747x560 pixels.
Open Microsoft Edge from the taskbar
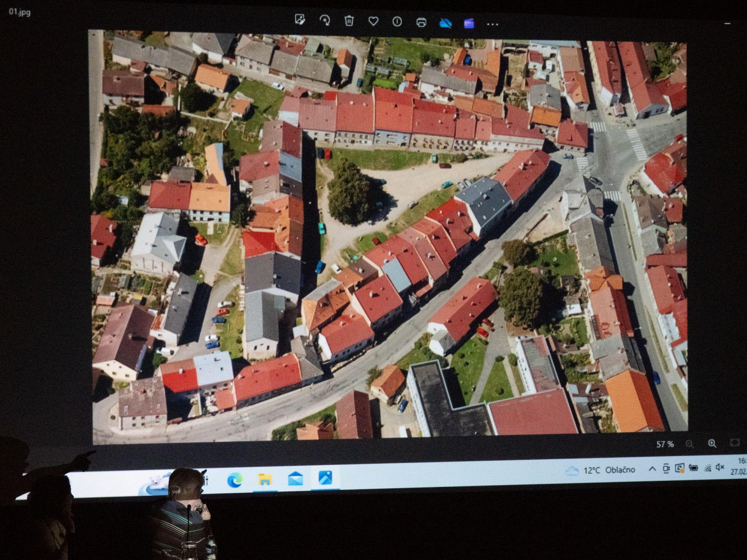pos(235,480)
